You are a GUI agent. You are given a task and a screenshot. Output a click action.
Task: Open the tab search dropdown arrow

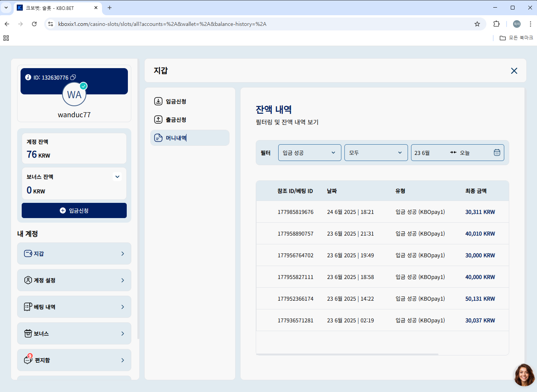click(6, 8)
